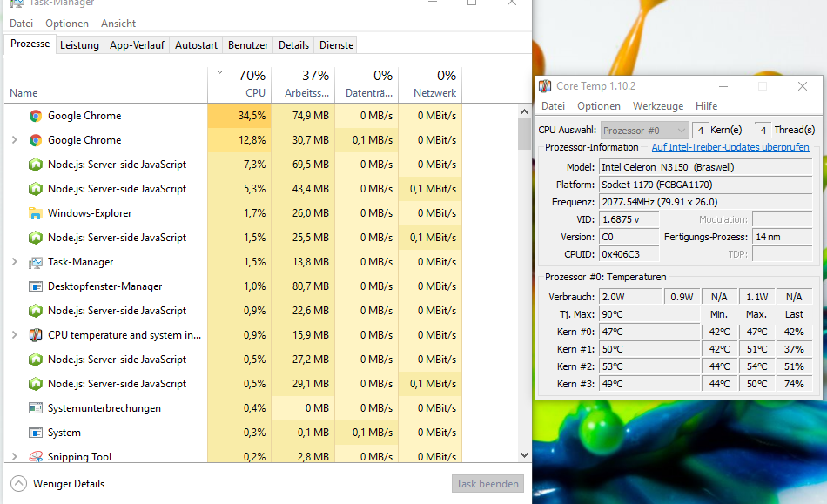Click the first Google Chrome process icon

[x=36, y=116]
